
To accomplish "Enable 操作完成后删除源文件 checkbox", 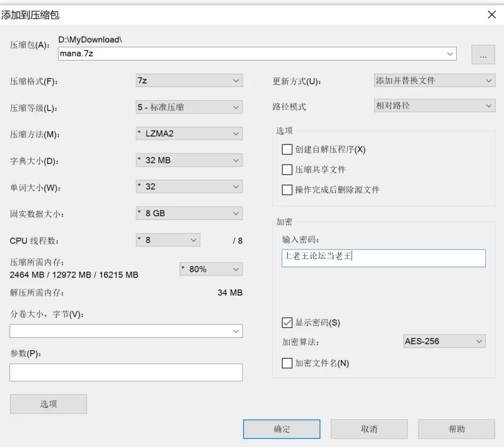I will (x=287, y=190).
